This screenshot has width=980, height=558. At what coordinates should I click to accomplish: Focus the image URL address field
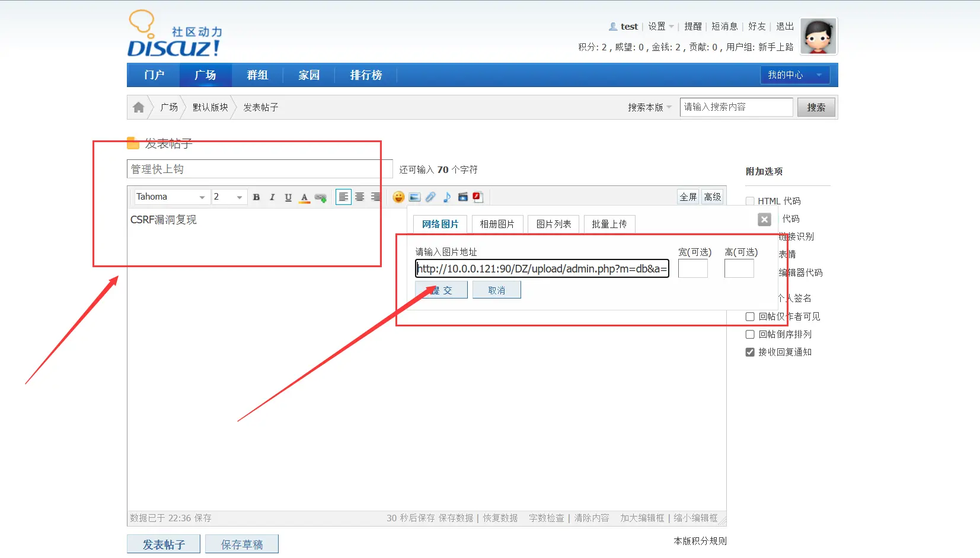coord(542,268)
